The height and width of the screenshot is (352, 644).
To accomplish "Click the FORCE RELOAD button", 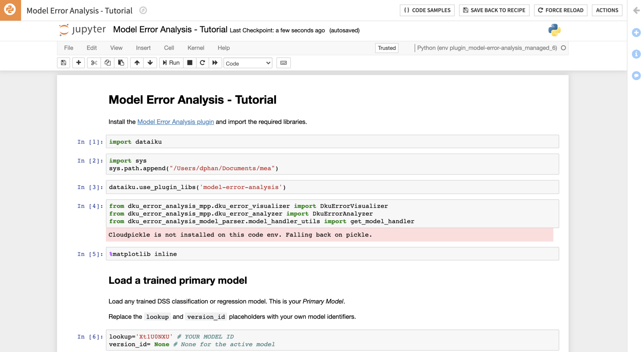I will tap(561, 10).
